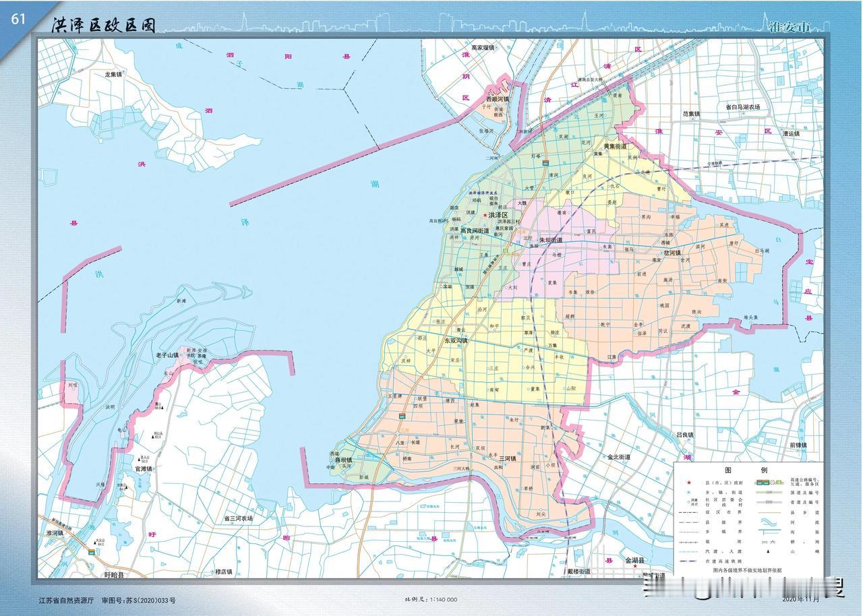863x616 pixels.
Task: Click the village label 堆头集
Action: point(752,317)
